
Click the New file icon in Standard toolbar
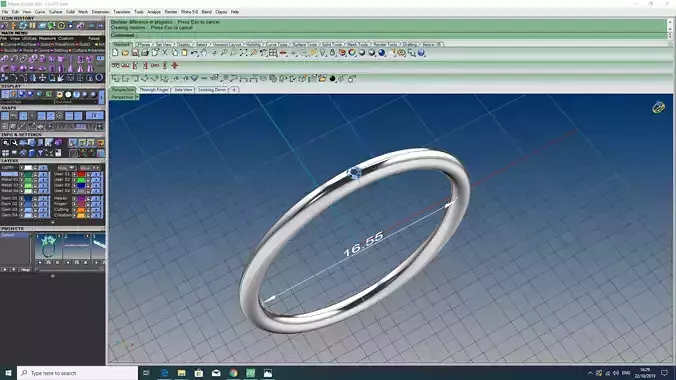click(x=115, y=53)
